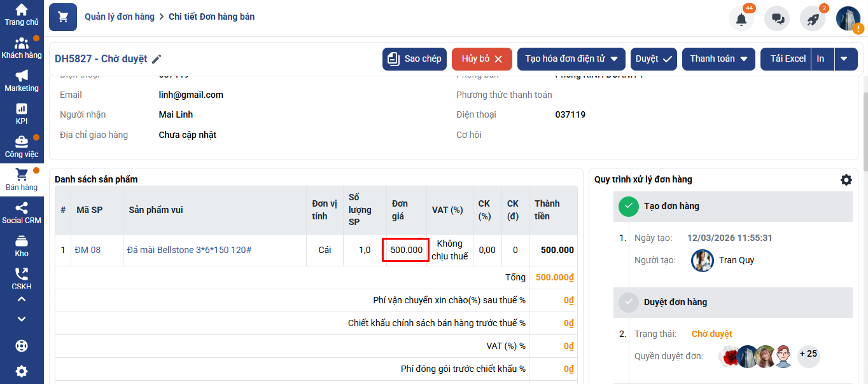868x384 pixels.
Task: Click the +25 approvers badge
Action: (x=808, y=354)
